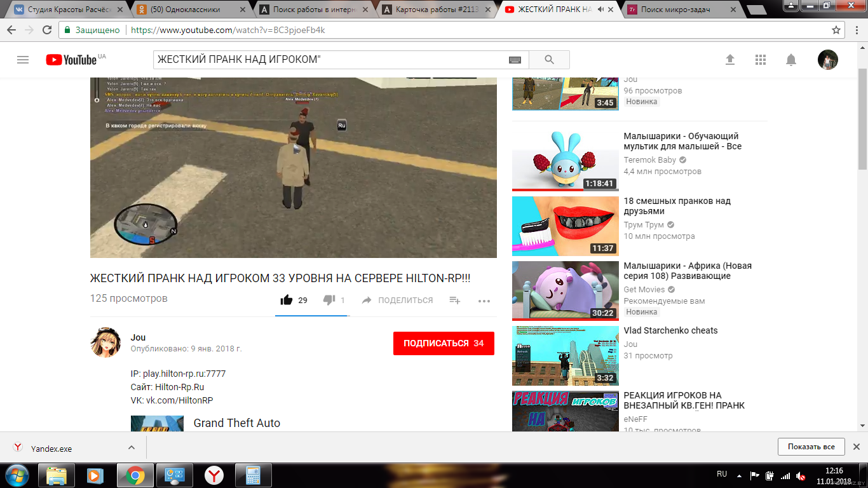Click the search input field
The image size is (868, 488).
pos(330,60)
